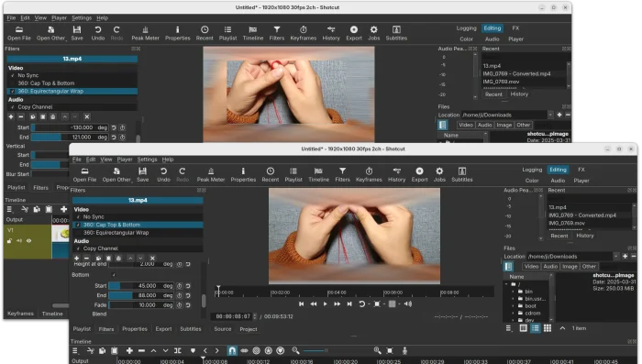This screenshot has height=364, width=642.
Task: Open the Export panel from the front toolbar
Action: (x=419, y=175)
